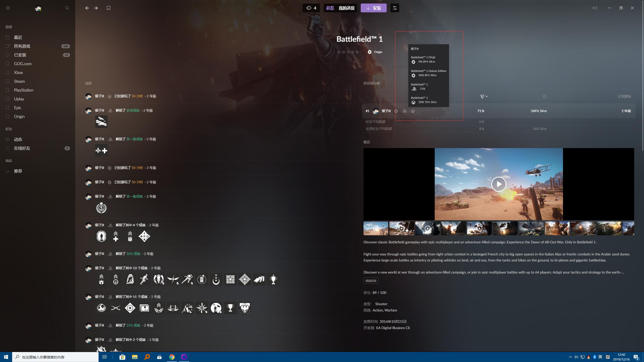Click the Origin platform label under title
Screen dimensions: 644x362
[x=375, y=52]
